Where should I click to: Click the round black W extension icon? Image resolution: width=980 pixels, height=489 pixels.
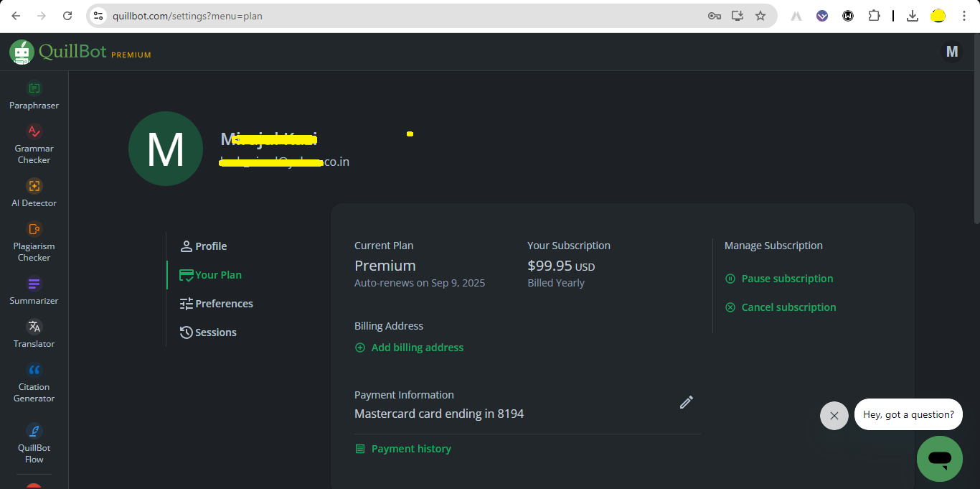(x=848, y=16)
